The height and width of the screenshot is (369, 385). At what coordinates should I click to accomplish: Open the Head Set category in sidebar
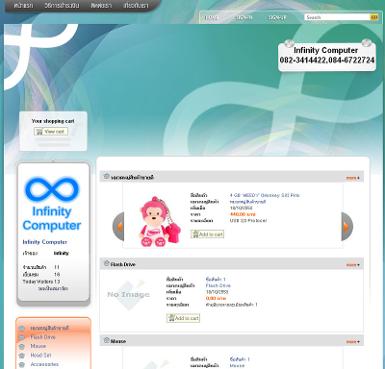coord(41,355)
